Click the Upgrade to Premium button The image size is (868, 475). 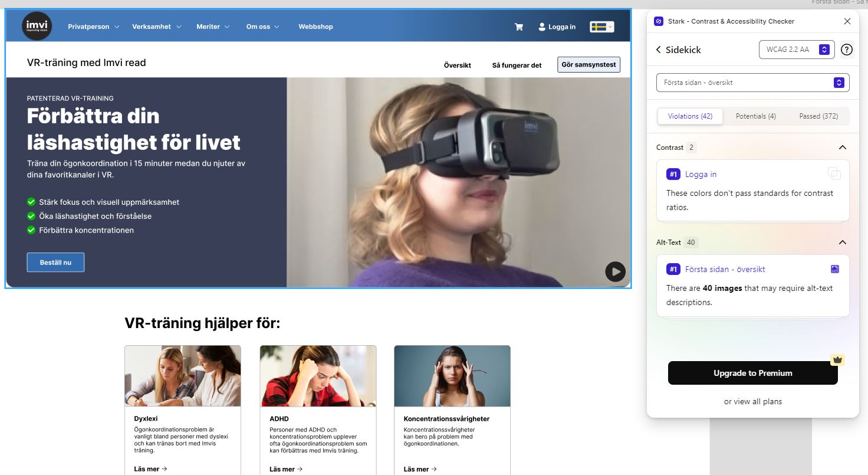[752, 373]
